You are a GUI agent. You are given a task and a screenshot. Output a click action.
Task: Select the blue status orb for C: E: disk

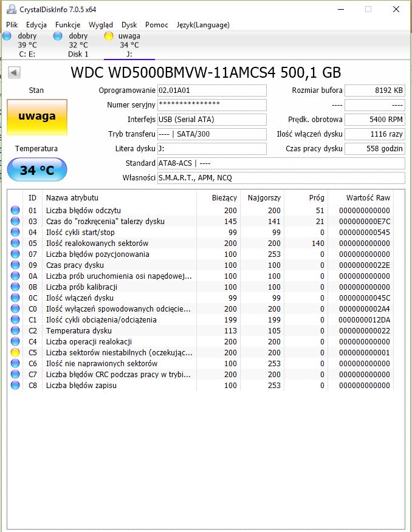pos(7,36)
